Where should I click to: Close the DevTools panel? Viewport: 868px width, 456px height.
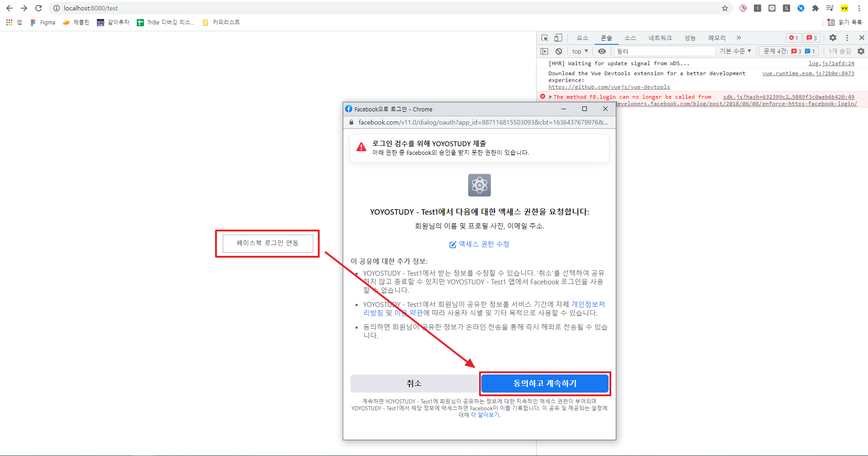tap(862, 38)
